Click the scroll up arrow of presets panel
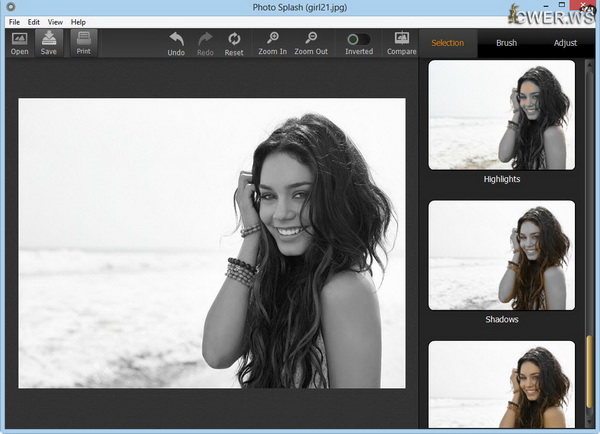 click(x=590, y=64)
